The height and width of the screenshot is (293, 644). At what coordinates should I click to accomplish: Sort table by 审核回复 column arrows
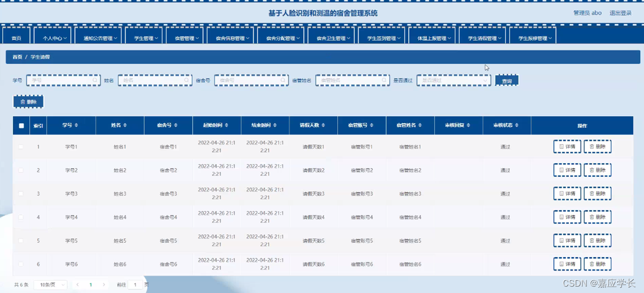click(468, 125)
